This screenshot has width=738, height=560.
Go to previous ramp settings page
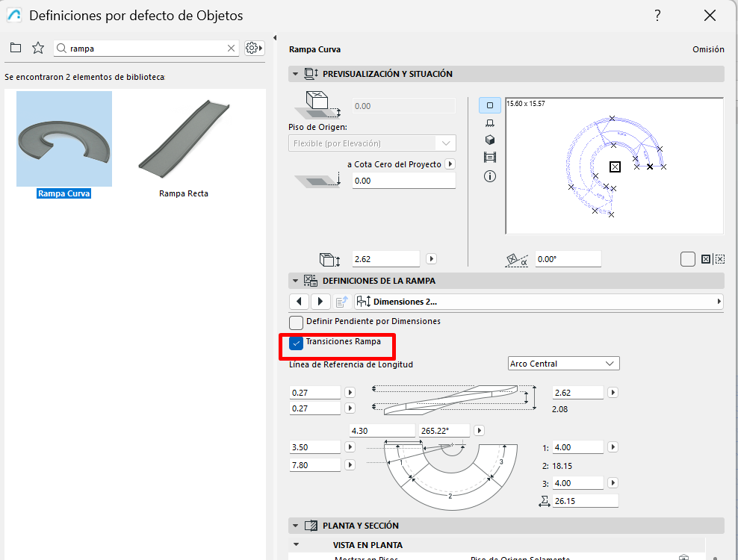click(299, 302)
